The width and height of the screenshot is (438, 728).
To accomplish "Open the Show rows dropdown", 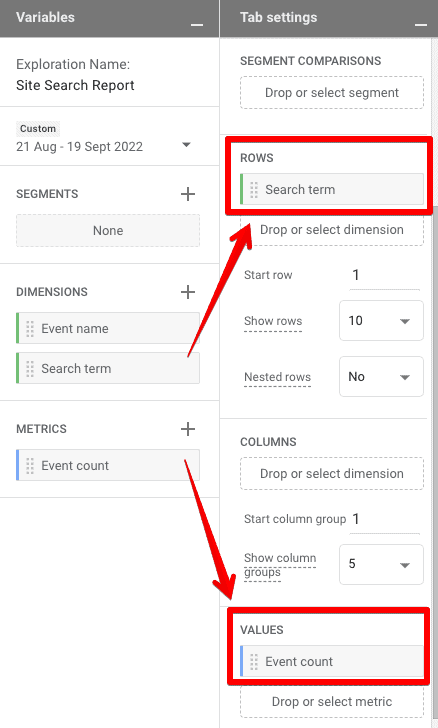I will click(381, 321).
